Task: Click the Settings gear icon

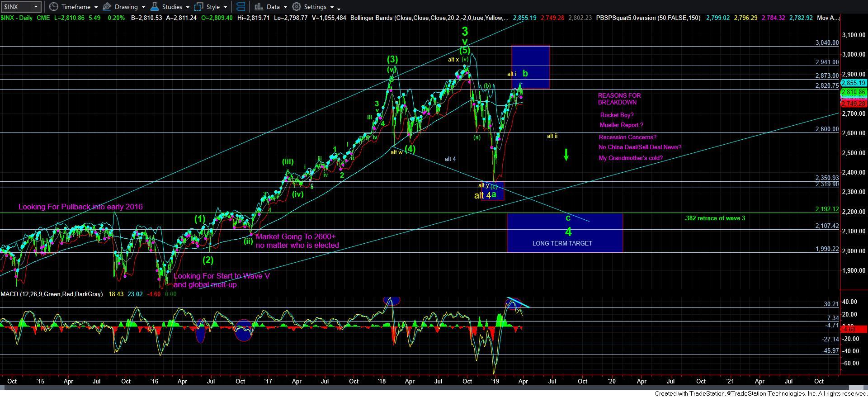Action: [x=297, y=7]
